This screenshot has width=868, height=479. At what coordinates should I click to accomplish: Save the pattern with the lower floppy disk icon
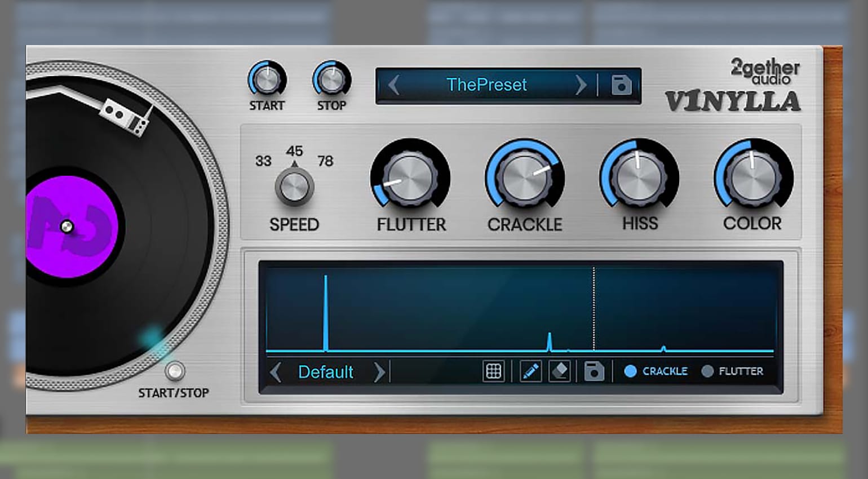click(x=594, y=371)
